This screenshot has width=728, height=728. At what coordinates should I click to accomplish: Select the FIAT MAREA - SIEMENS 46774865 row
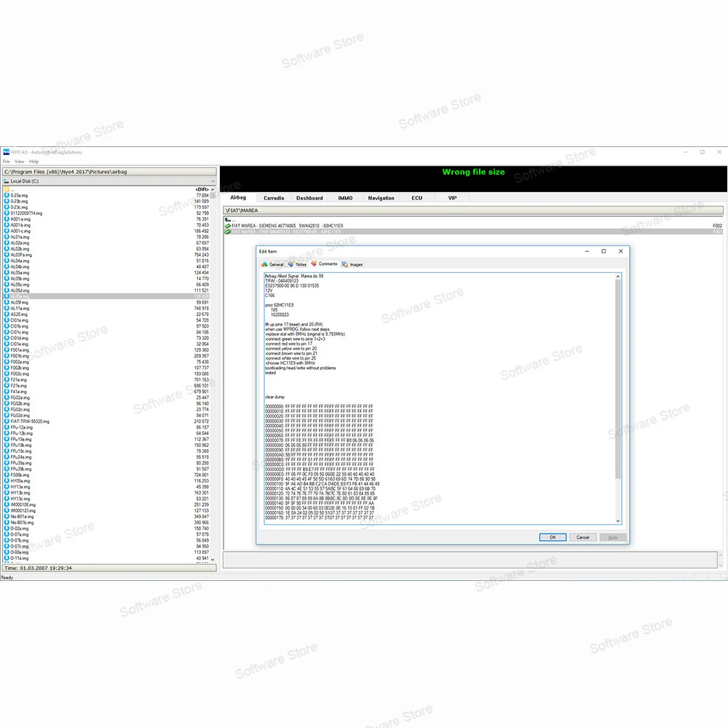click(473, 226)
